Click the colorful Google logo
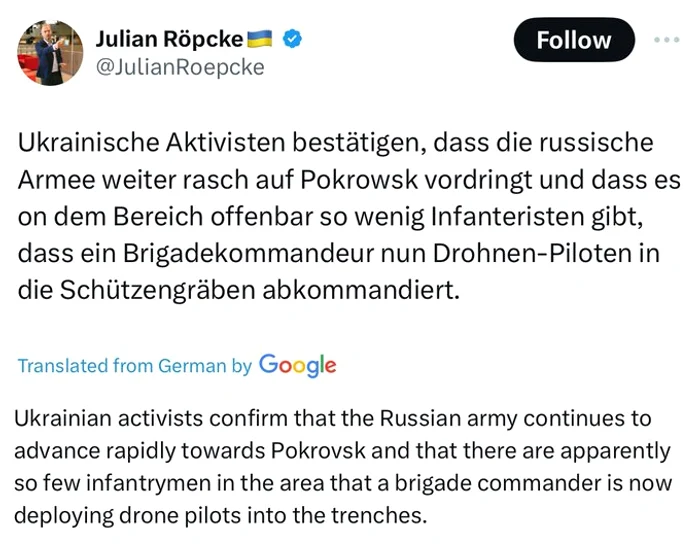Image resolution: width=700 pixels, height=552 pixels. (x=298, y=366)
